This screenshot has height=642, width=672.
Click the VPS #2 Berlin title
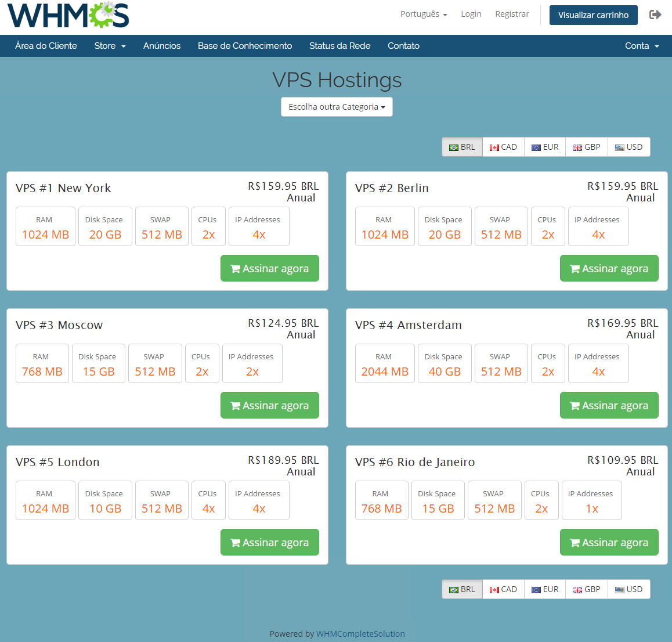point(392,188)
